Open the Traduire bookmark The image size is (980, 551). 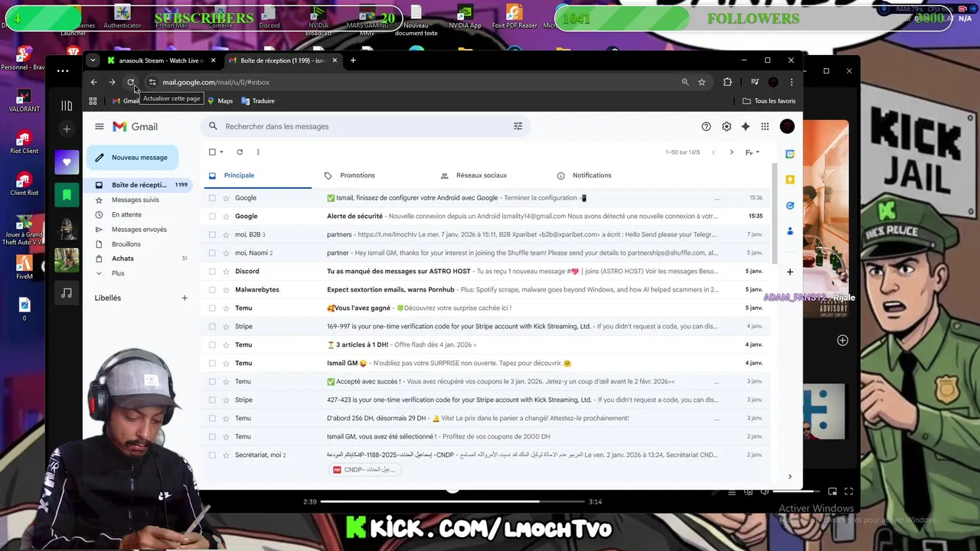click(x=258, y=101)
